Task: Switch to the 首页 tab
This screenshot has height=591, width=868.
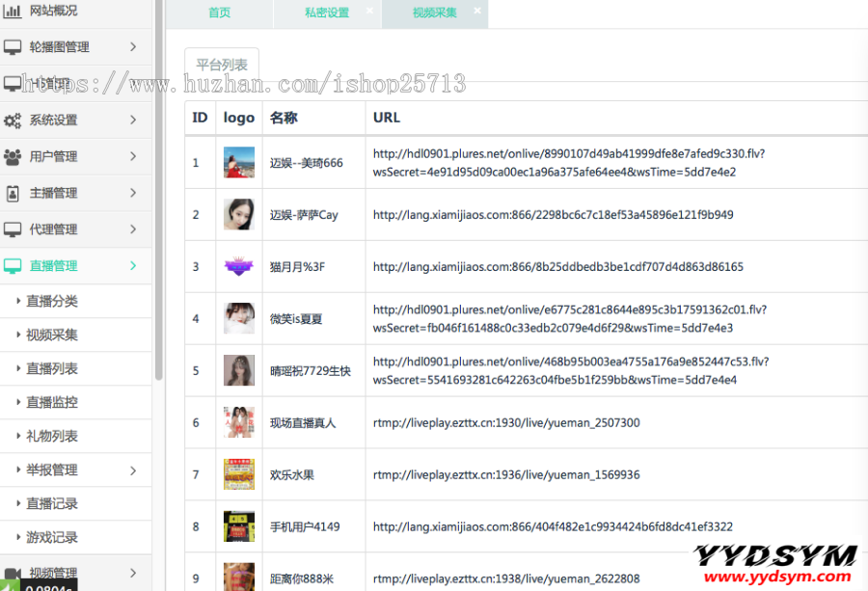Action: pos(220,13)
